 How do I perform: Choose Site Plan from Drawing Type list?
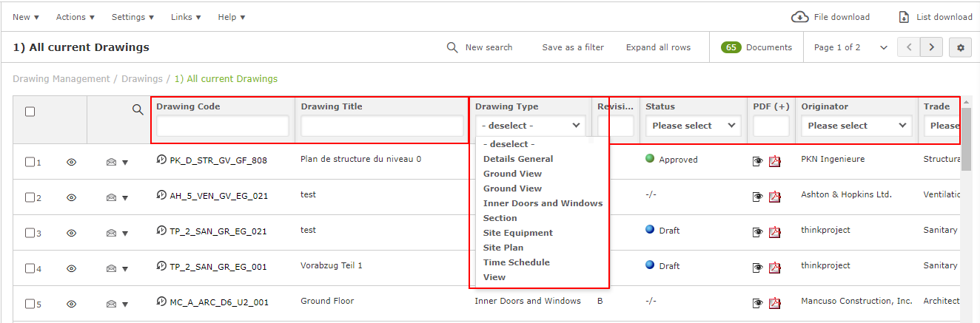tap(503, 248)
